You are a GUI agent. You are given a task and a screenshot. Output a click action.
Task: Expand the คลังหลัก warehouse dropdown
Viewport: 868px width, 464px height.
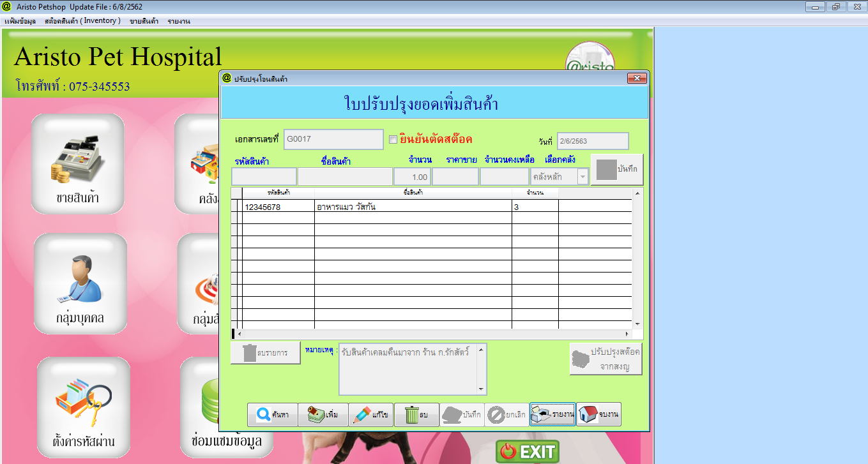582,177
